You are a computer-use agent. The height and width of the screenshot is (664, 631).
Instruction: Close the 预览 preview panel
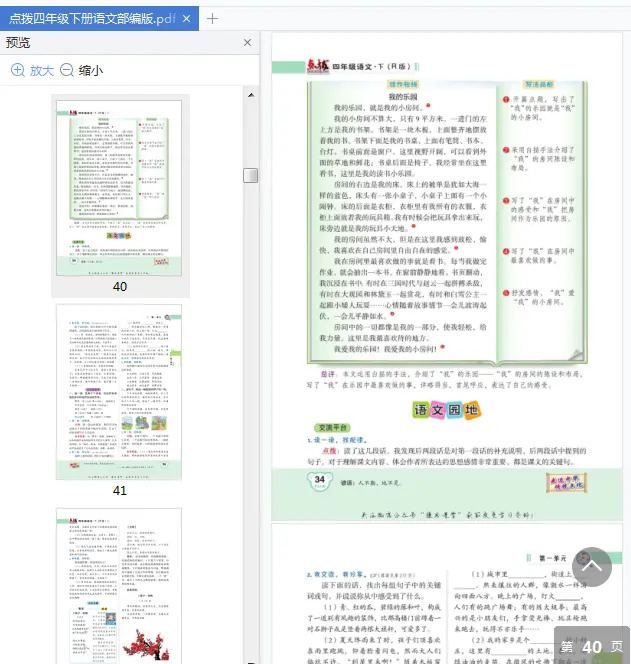248,42
